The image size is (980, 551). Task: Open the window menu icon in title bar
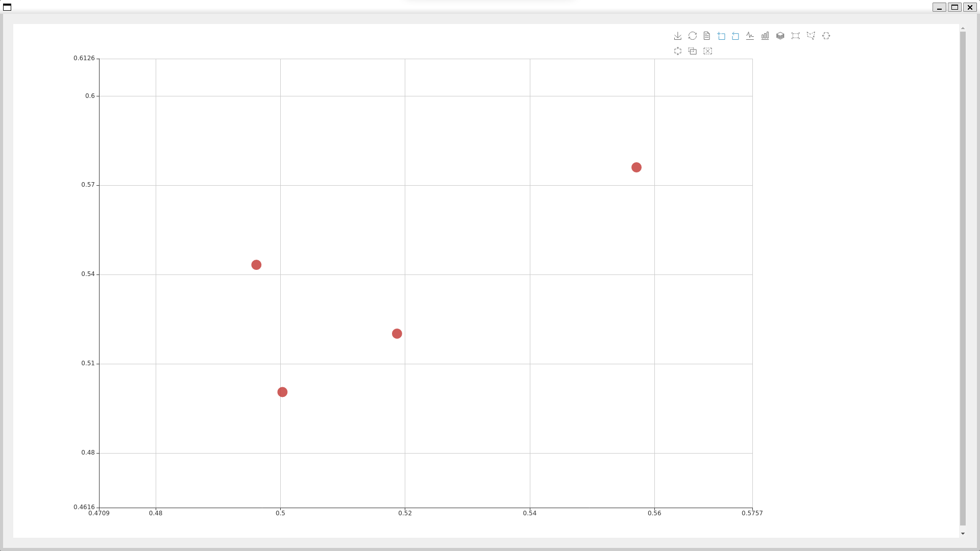(7, 7)
